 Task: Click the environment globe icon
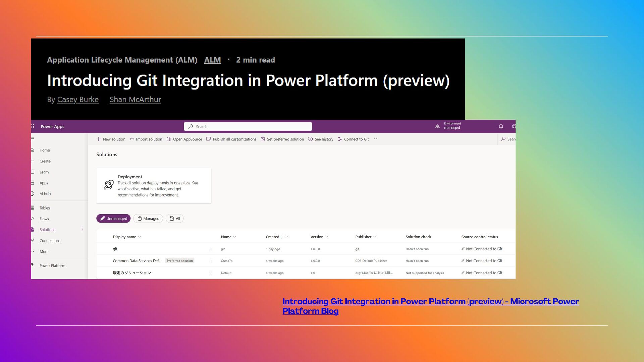coord(437,126)
